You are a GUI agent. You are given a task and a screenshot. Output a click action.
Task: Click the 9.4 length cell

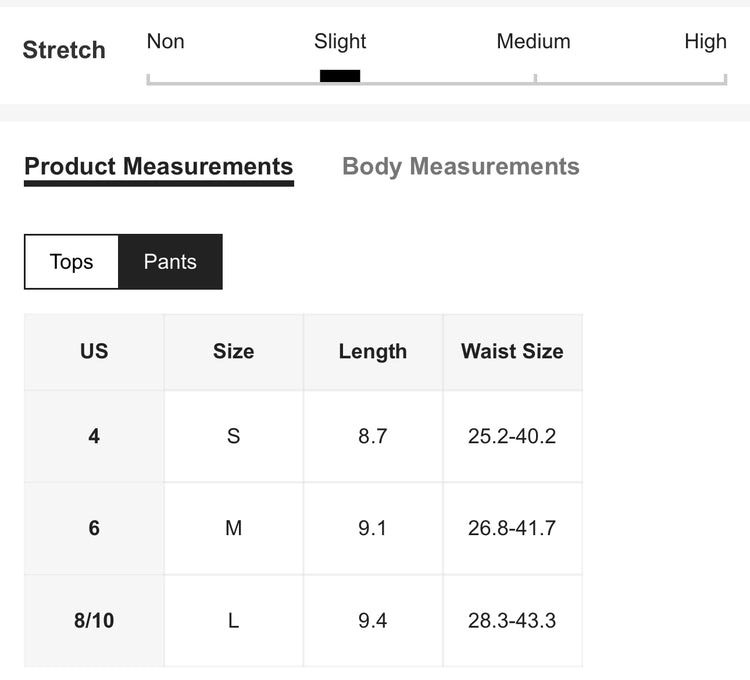[372, 621]
